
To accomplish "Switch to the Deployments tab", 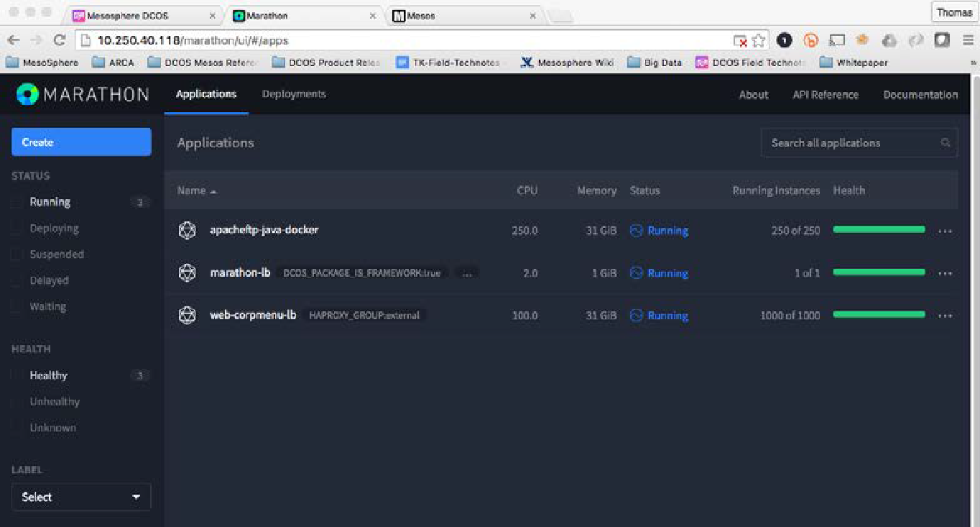I will [x=294, y=94].
